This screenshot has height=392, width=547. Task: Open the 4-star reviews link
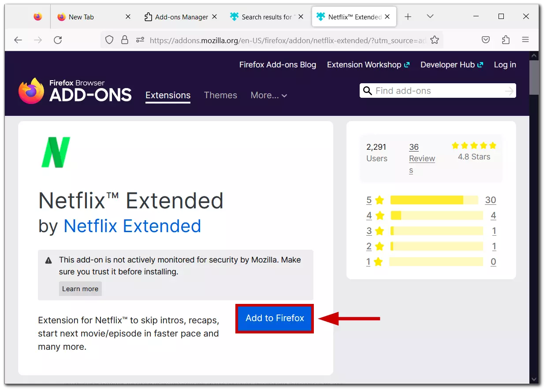[375, 215]
